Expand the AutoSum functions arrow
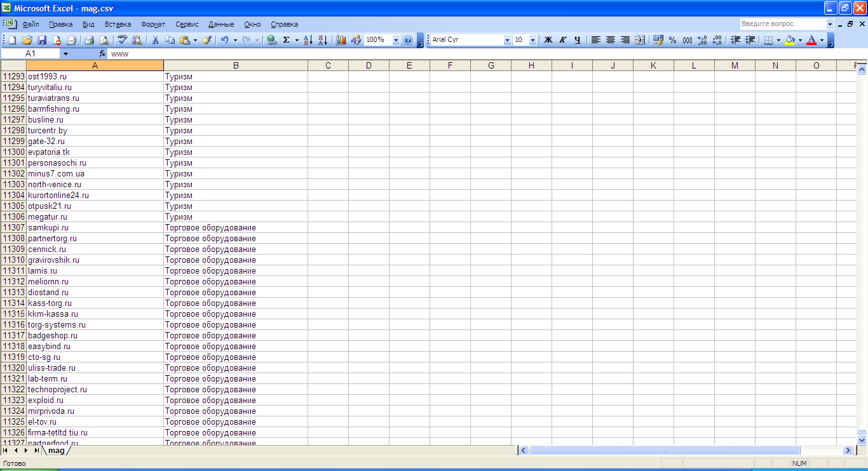868x471 pixels. point(297,40)
